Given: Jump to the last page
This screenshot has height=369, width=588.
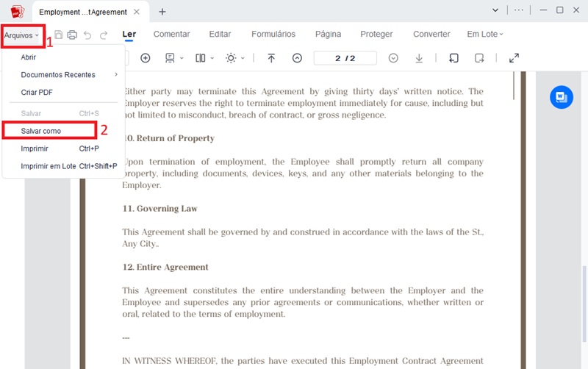Looking at the screenshot, I should 419,58.
